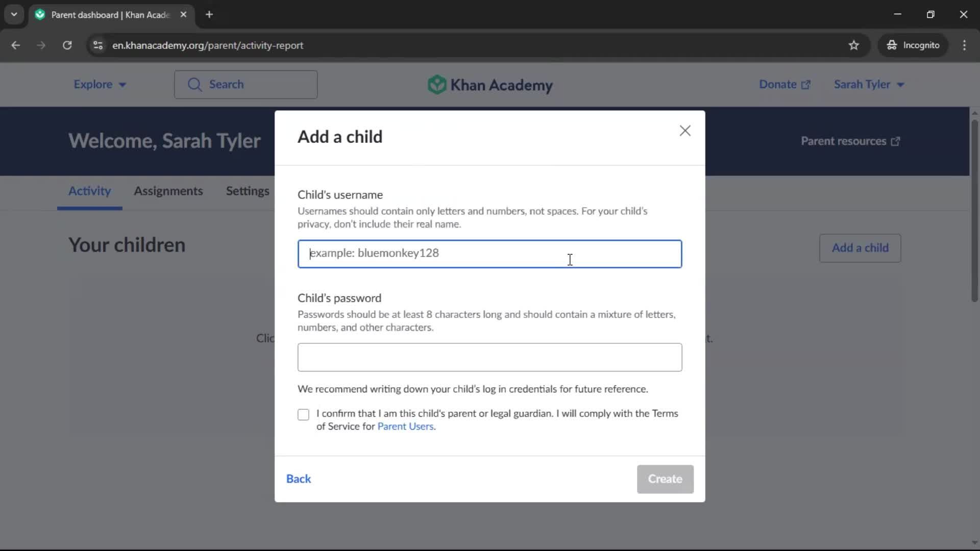Click the browser back arrow
980x551 pixels.
(x=16, y=45)
